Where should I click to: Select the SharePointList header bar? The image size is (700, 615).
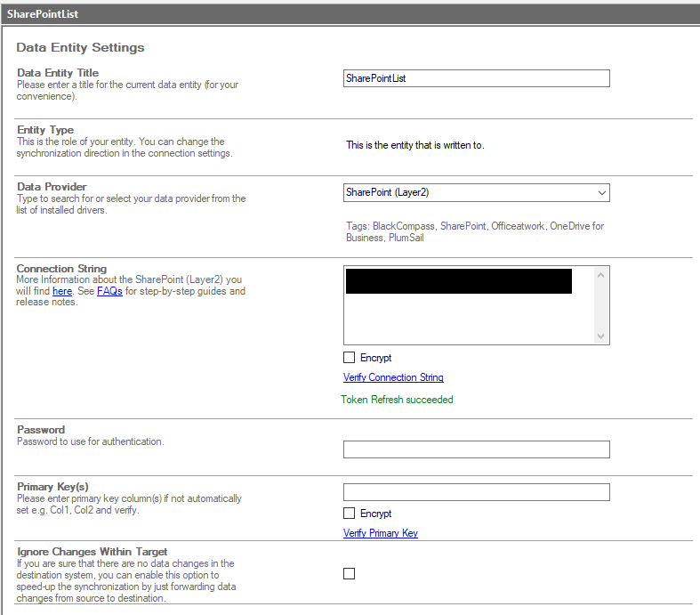[x=350, y=14]
